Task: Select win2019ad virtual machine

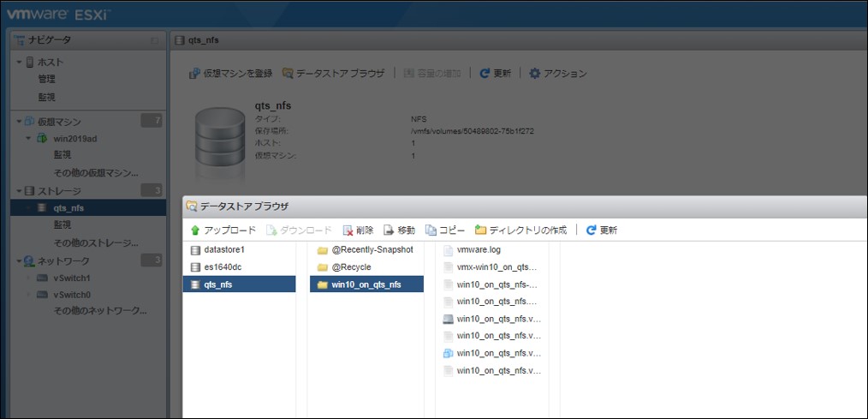Action: pos(75,139)
